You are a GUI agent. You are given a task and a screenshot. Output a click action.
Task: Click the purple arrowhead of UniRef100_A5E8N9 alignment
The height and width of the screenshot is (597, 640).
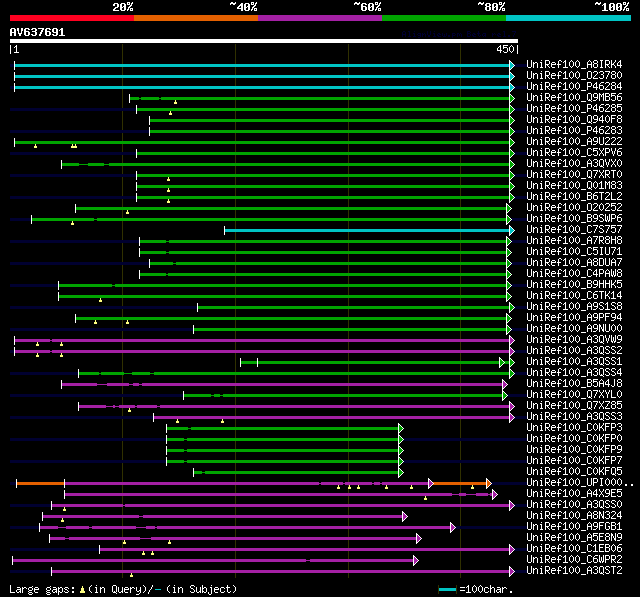[x=418, y=539]
